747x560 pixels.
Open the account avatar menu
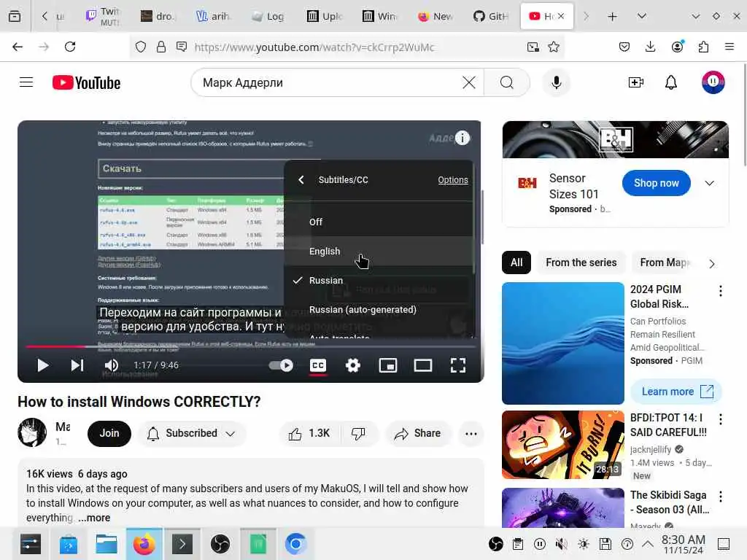(x=713, y=82)
